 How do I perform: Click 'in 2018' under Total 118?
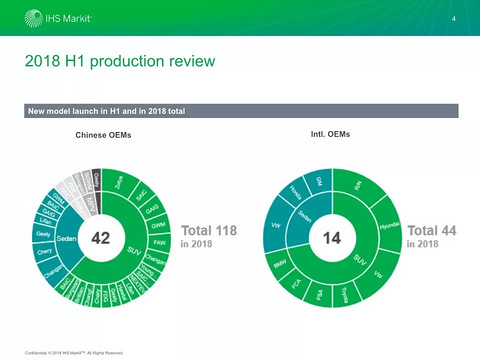point(196,244)
